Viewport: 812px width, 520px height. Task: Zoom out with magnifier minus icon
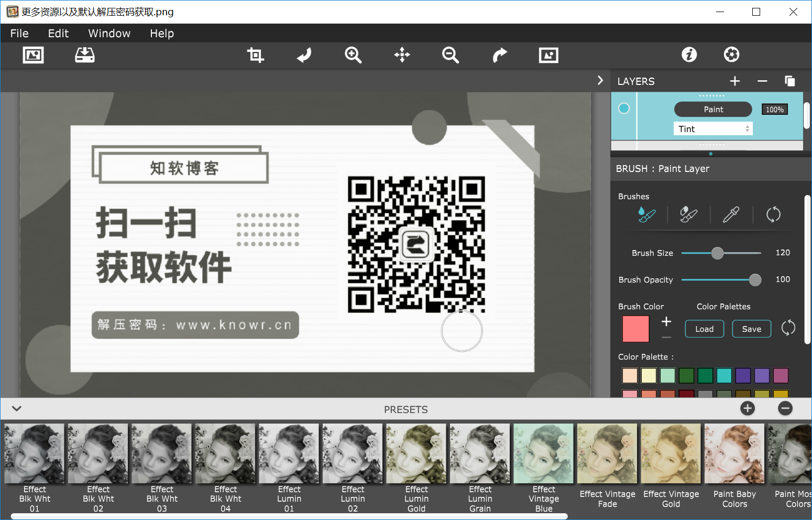451,55
